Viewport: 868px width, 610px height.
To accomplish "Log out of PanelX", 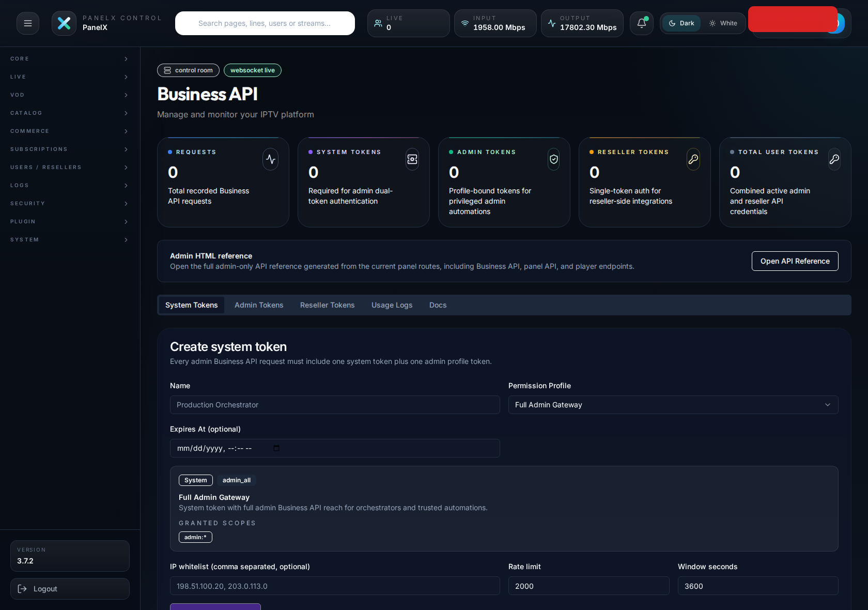I will coord(70,589).
